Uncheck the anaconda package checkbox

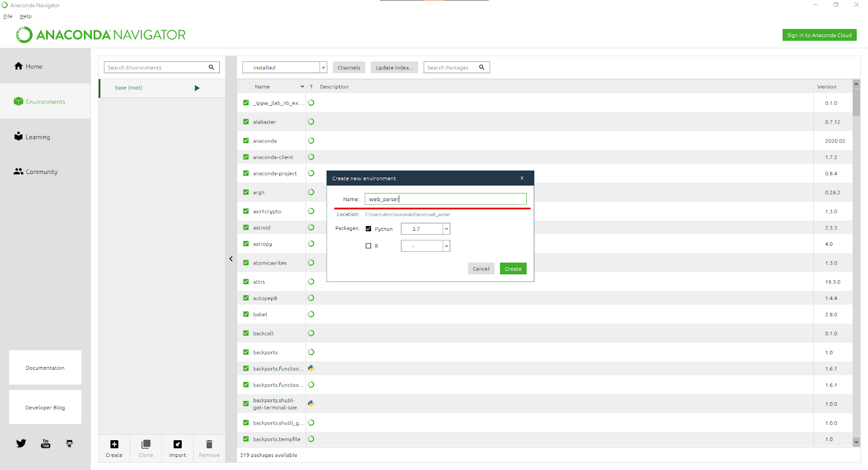tap(246, 140)
